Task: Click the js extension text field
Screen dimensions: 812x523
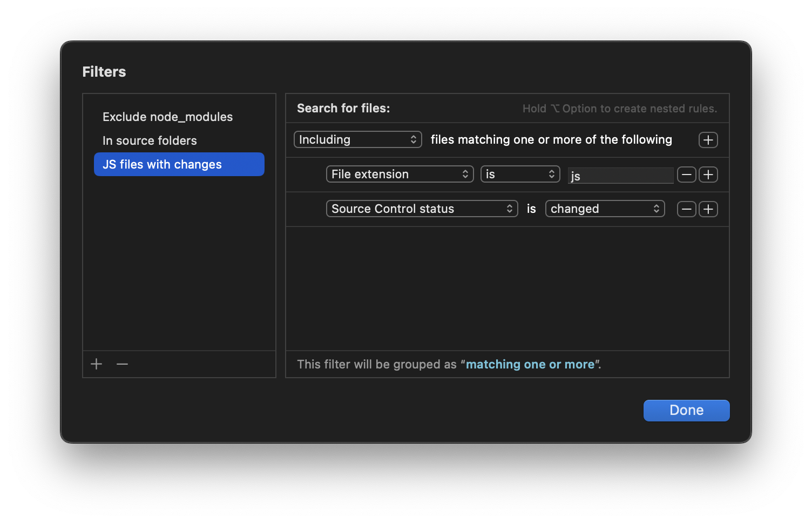Action: 621,176
